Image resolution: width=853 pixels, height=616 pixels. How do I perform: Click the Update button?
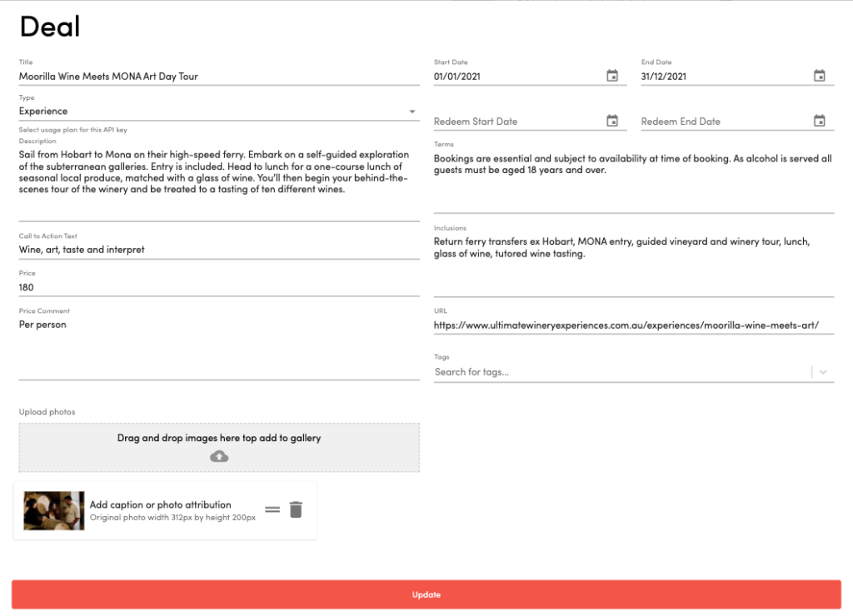[426, 594]
